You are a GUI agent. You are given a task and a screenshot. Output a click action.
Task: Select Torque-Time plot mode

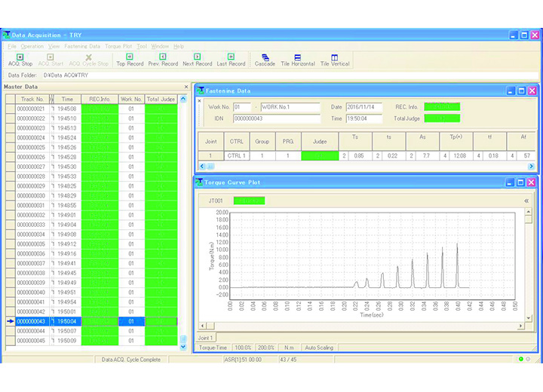pos(212,348)
